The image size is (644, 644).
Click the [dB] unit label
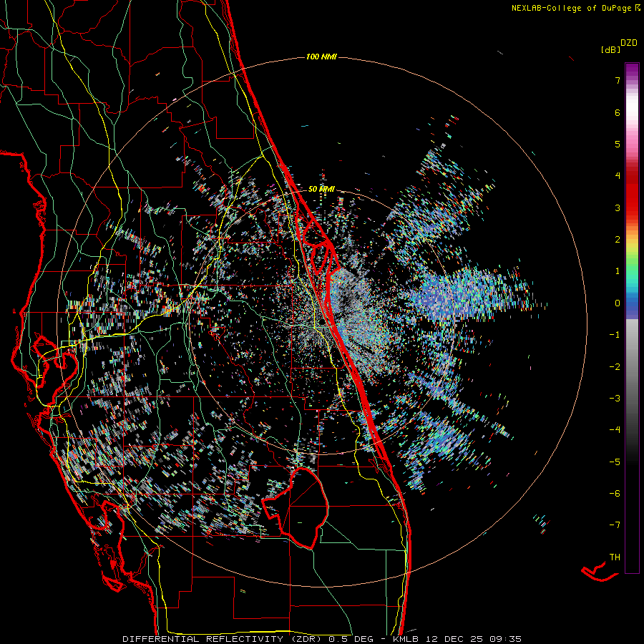pos(610,49)
